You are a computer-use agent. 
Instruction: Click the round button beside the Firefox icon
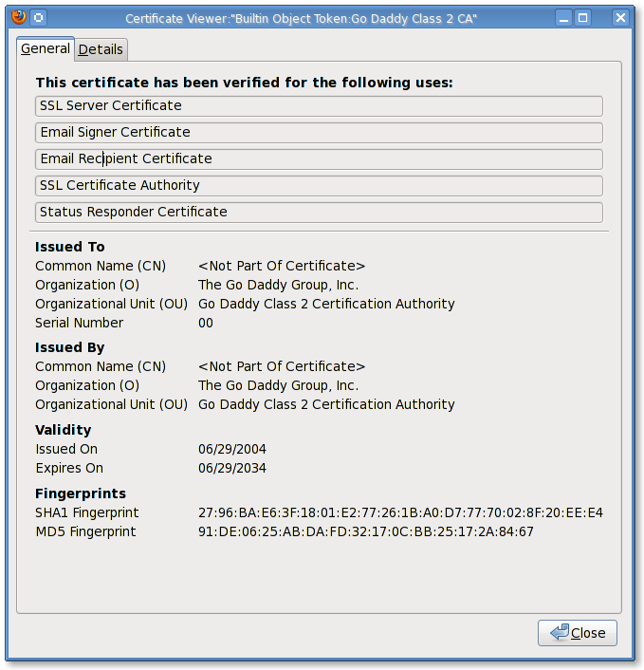click(x=38, y=17)
